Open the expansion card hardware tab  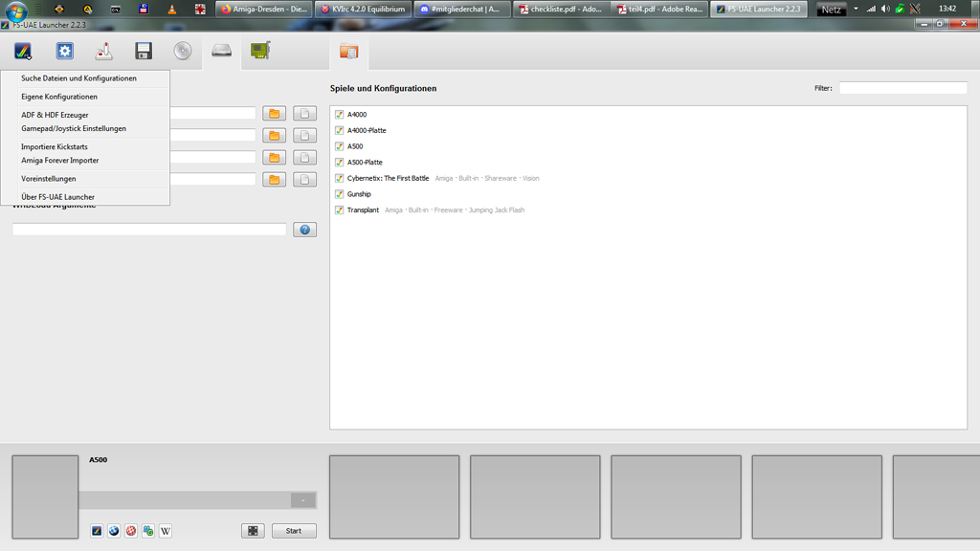(x=260, y=52)
